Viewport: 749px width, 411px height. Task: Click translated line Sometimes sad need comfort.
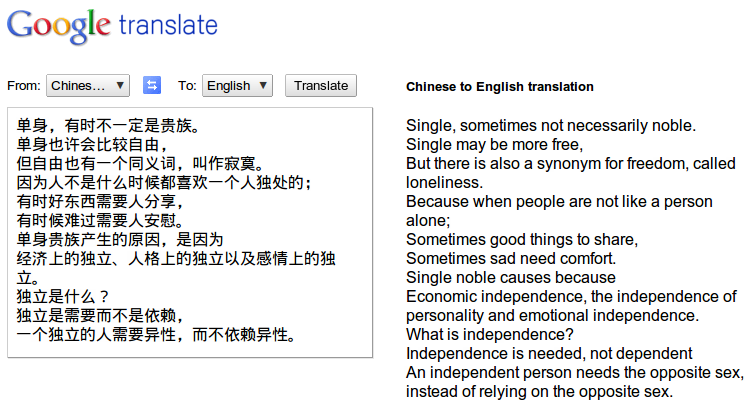coord(511,259)
